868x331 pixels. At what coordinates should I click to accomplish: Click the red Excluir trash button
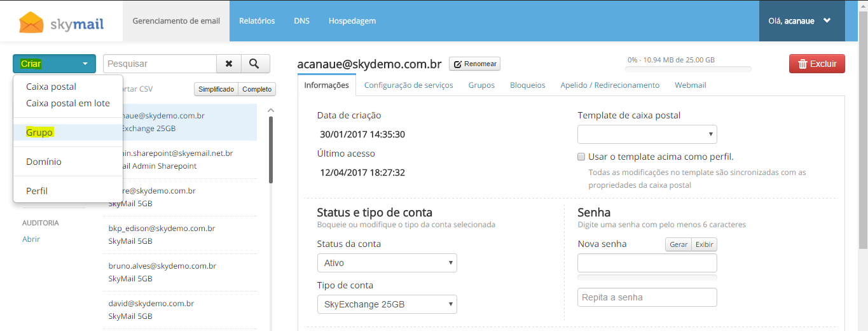[x=816, y=64]
